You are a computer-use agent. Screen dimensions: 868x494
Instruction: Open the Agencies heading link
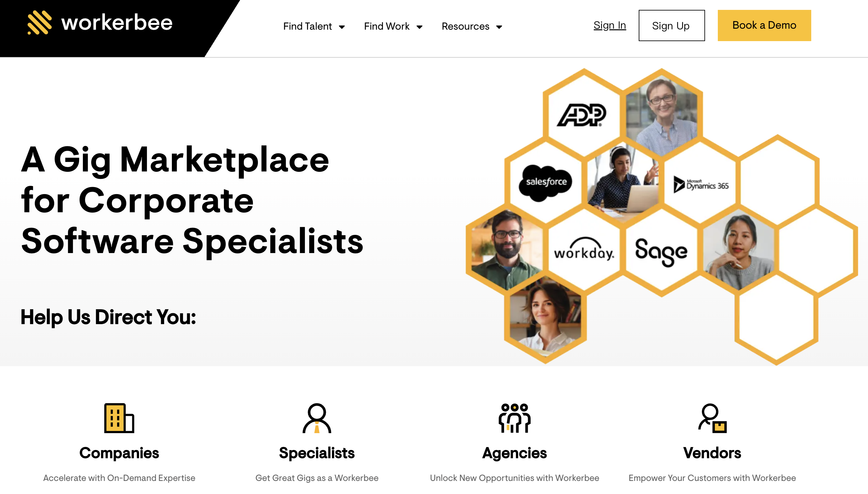click(514, 453)
